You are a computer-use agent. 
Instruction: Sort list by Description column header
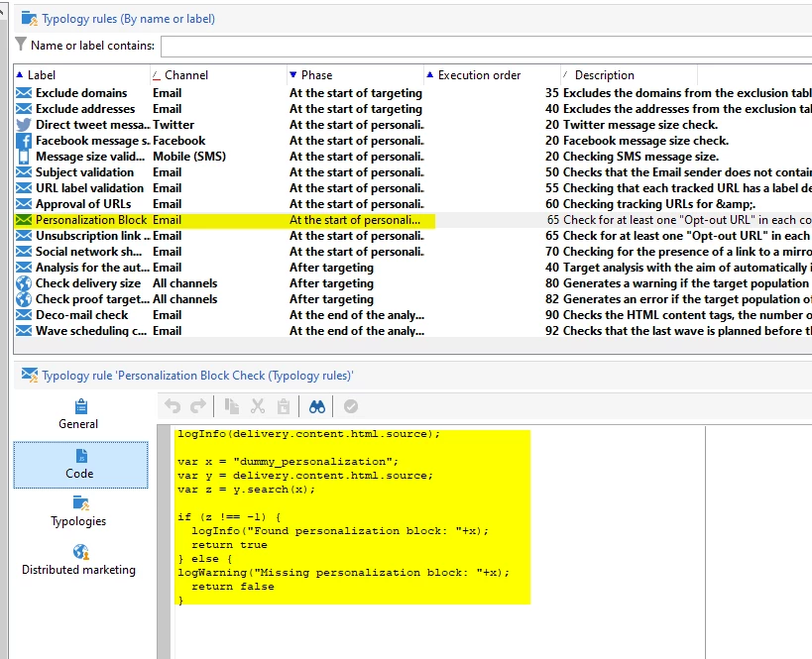(629, 75)
